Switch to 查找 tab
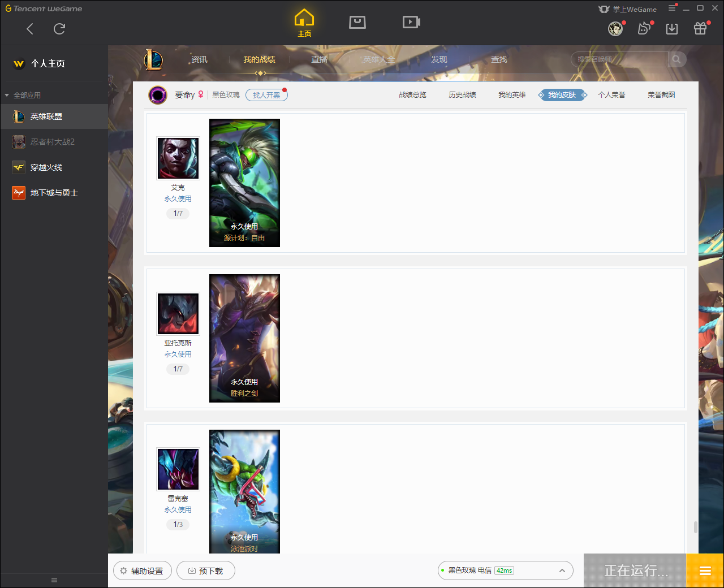The width and height of the screenshot is (724, 588). pyautogui.click(x=499, y=59)
